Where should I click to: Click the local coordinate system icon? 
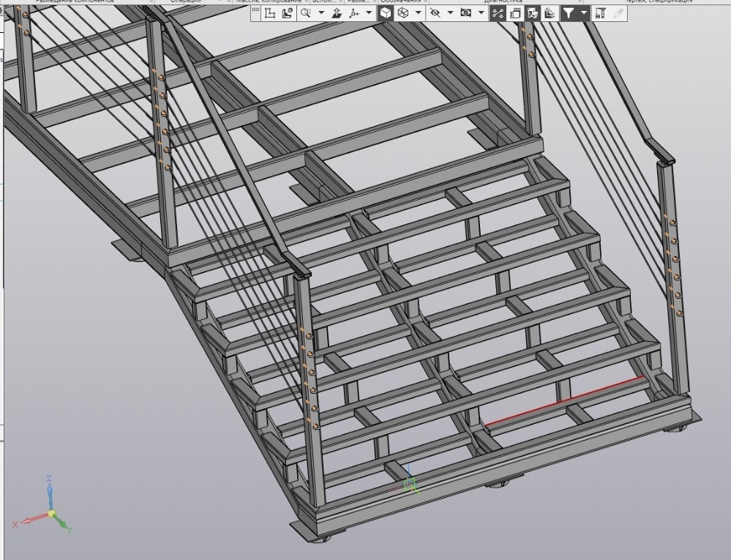[288, 13]
